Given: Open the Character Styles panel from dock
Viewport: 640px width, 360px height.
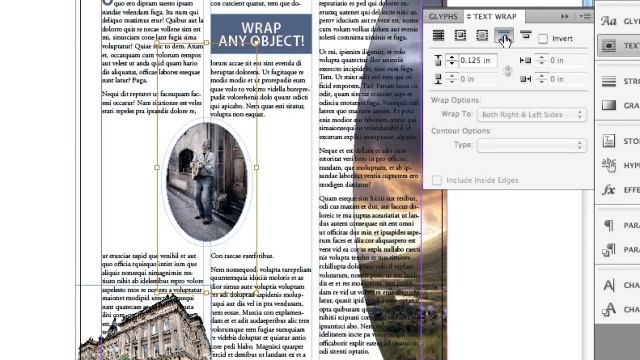Looking at the screenshot, I should click(x=618, y=309).
